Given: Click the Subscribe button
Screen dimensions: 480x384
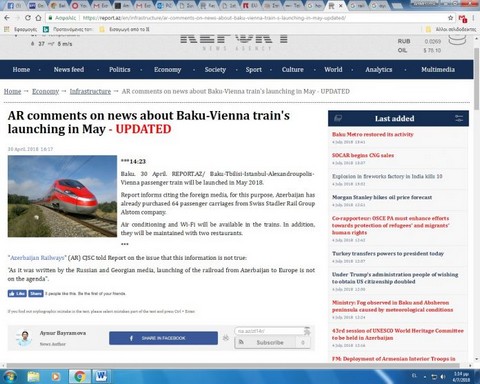Looking at the screenshot, I should point(270,342).
